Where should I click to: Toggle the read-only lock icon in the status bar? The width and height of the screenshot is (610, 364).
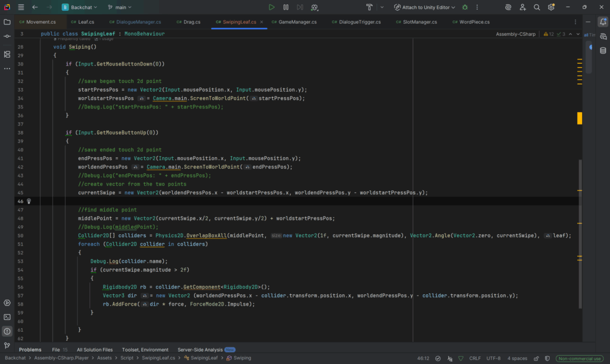[x=537, y=359]
